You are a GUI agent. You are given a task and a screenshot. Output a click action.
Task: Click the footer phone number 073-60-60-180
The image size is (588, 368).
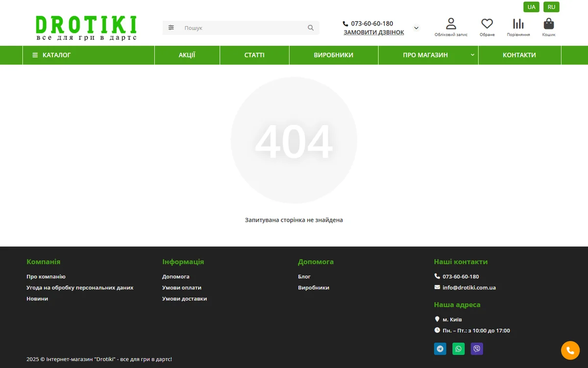(x=461, y=277)
